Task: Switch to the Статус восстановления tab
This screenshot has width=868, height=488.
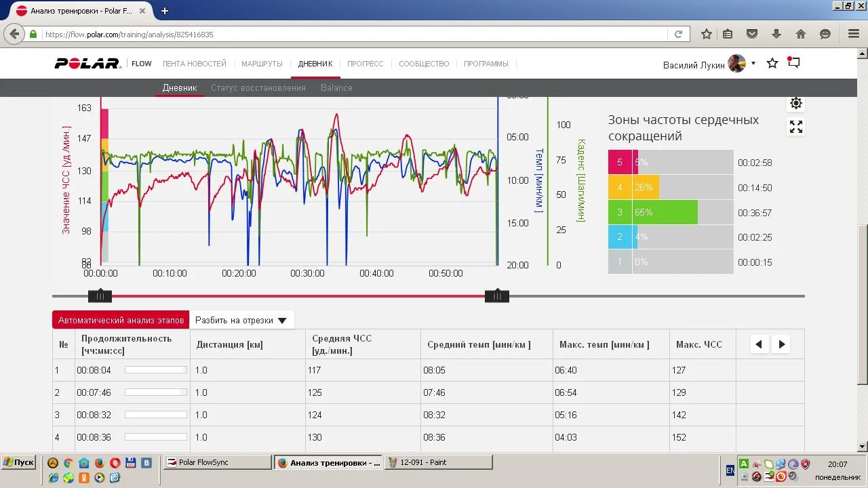Action: point(258,87)
